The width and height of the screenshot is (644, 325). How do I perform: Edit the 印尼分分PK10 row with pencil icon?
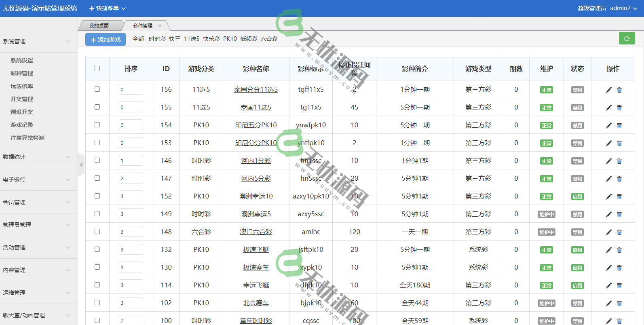pyautogui.click(x=609, y=143)
